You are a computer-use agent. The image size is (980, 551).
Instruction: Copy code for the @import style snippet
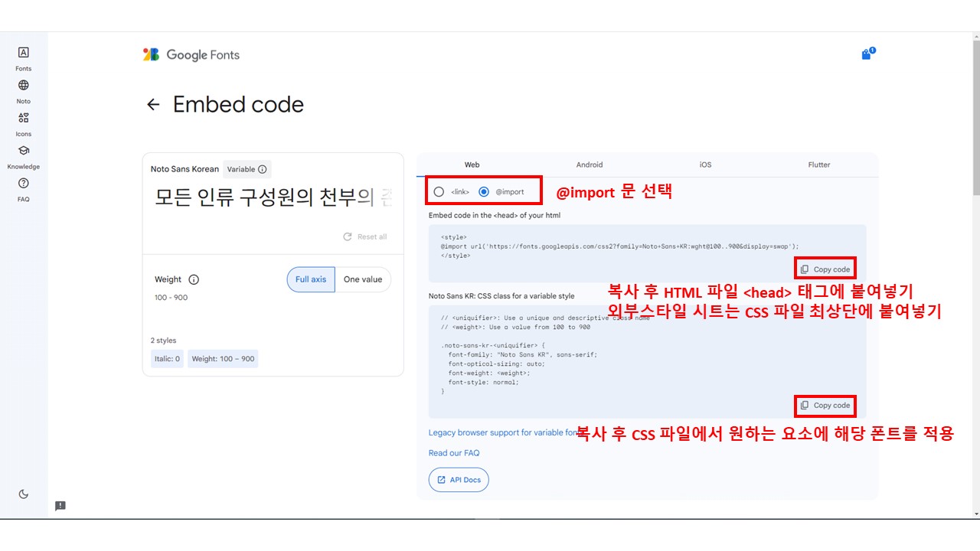pyautogui.click(x=825, y=269)
